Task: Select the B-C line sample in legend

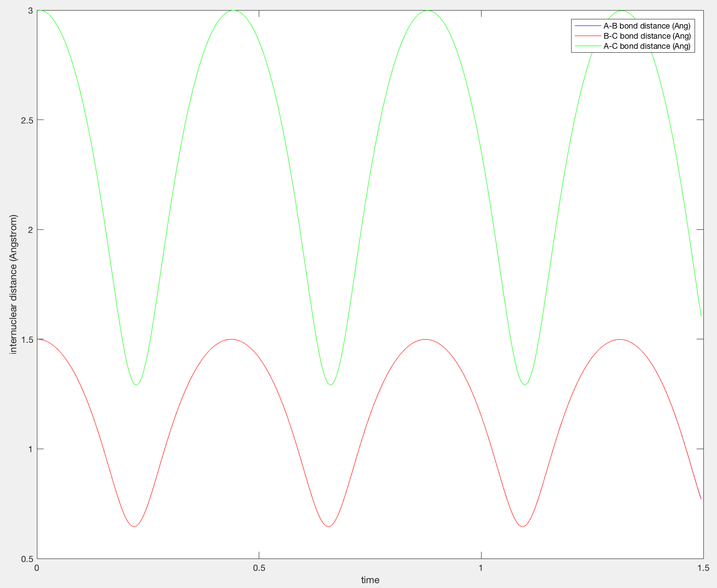Action: coord(587,36)
